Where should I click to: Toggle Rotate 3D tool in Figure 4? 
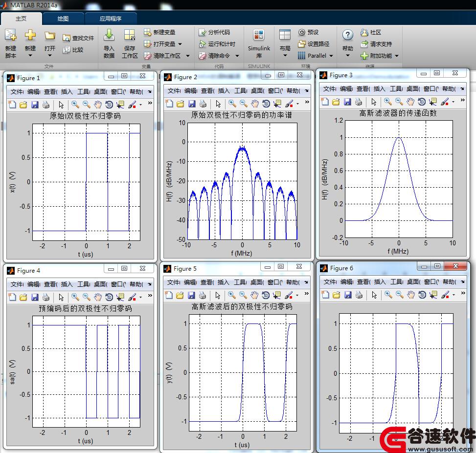[x=109, y=297]
